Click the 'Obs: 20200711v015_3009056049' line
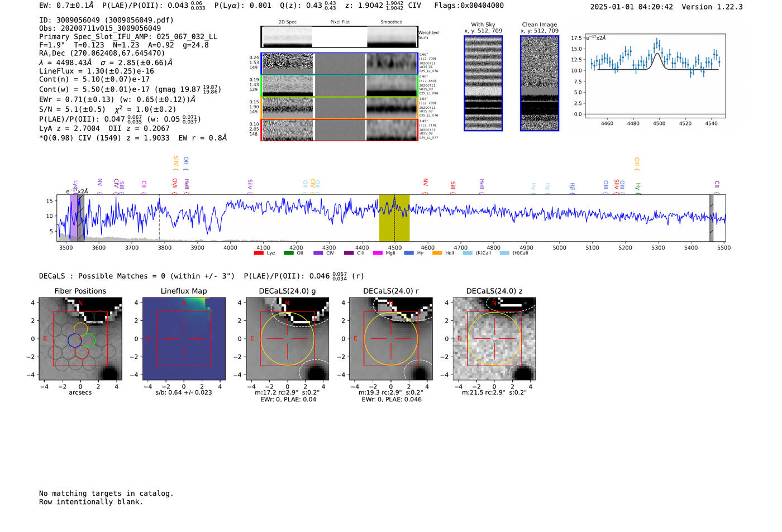 click(x=100, y=28)
